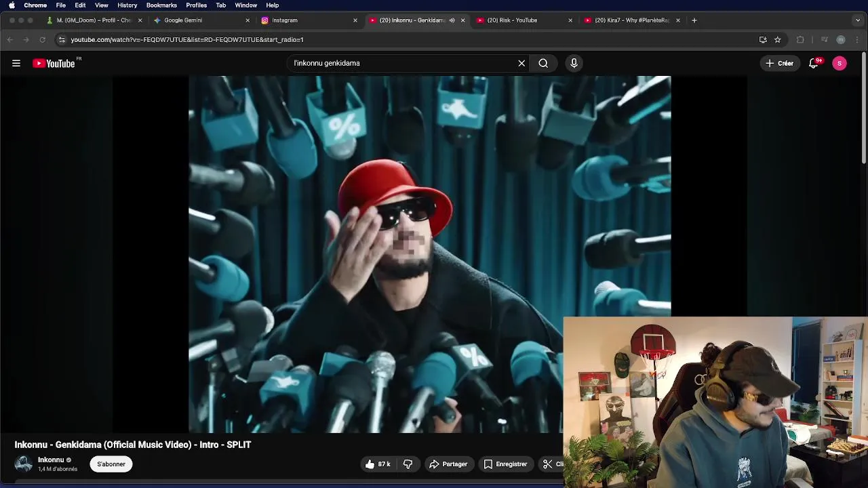868x488 pixels.
Task: Open the File menu
Action: 61,5
